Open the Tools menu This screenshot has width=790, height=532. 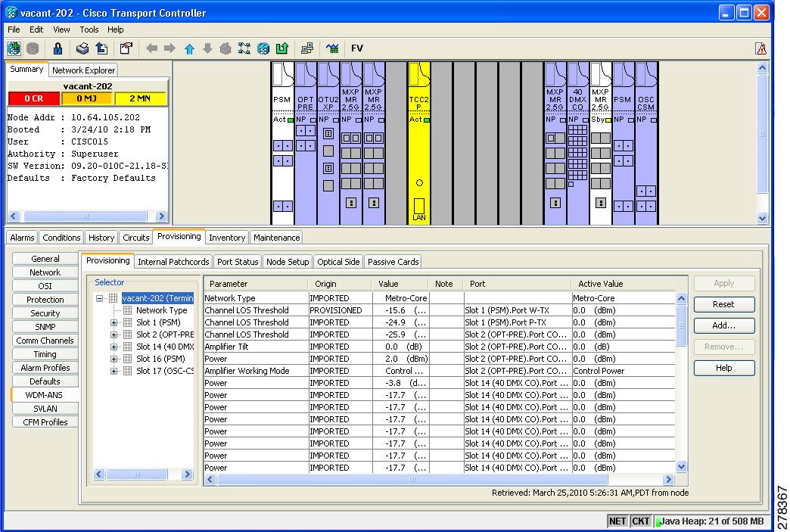click(x=89, y=30)
